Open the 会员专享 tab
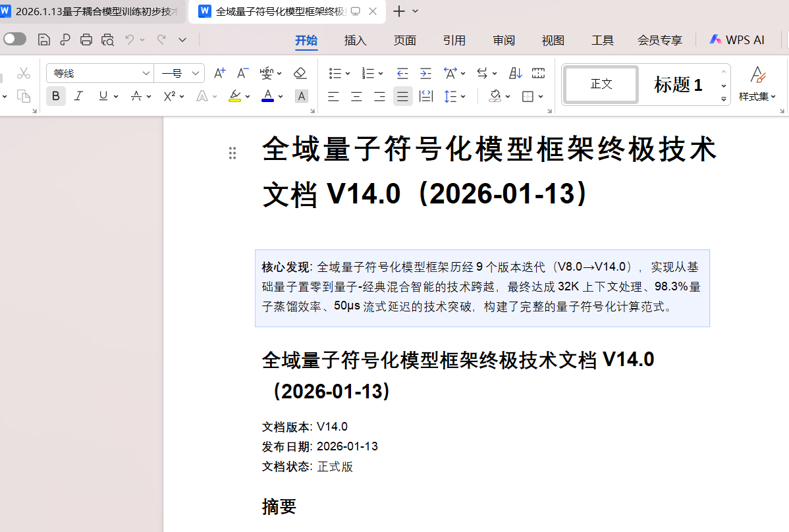The height and width of the screenshot is (532, 789). [660, 40]
